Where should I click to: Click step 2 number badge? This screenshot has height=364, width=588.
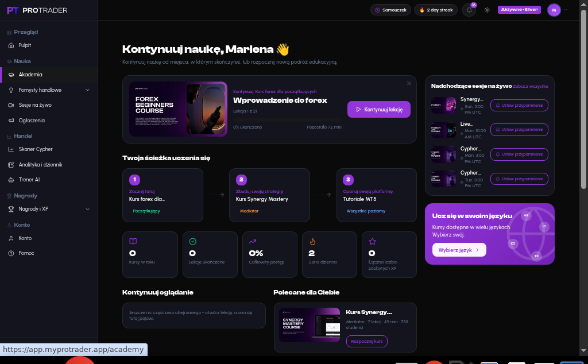241,180
